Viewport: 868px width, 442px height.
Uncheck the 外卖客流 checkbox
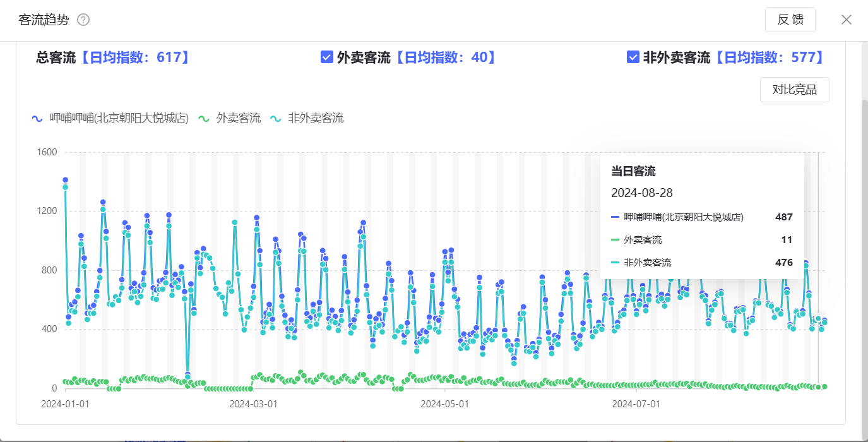tap(327, 57)
